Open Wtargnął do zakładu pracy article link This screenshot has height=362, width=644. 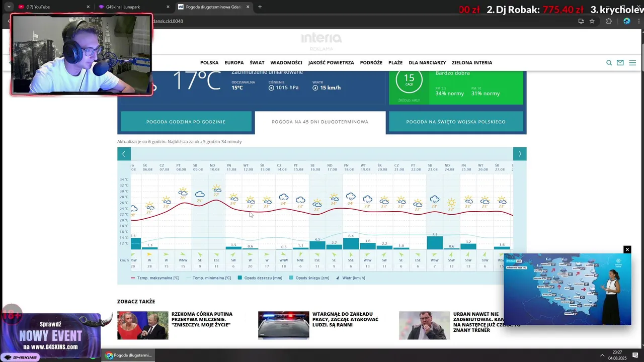(x=345, y=319)
